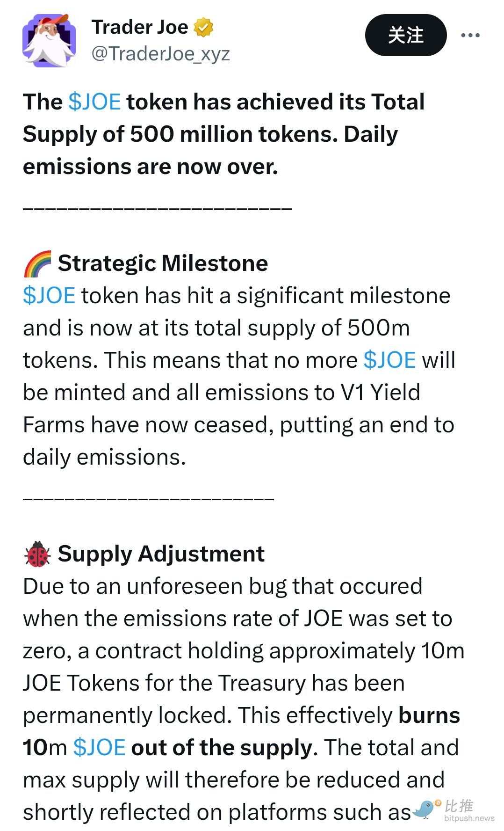Click the Trader Joe display name
This screenshot has height=831, width=504.
pos(140,27)
